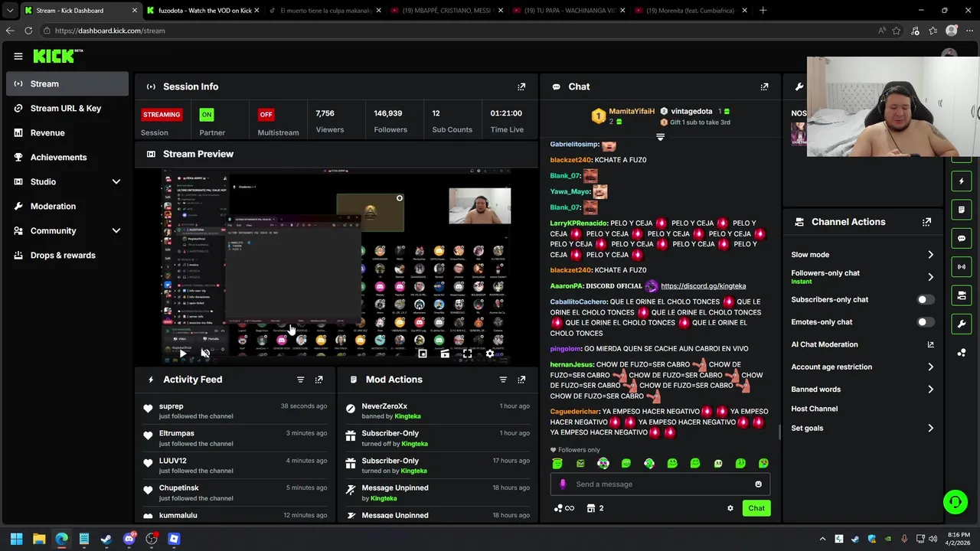Image resolution: width=980 pixels, height=551 pixels.
Task: Open the browser tab list dropdown
Action: (x=10, y=11)
